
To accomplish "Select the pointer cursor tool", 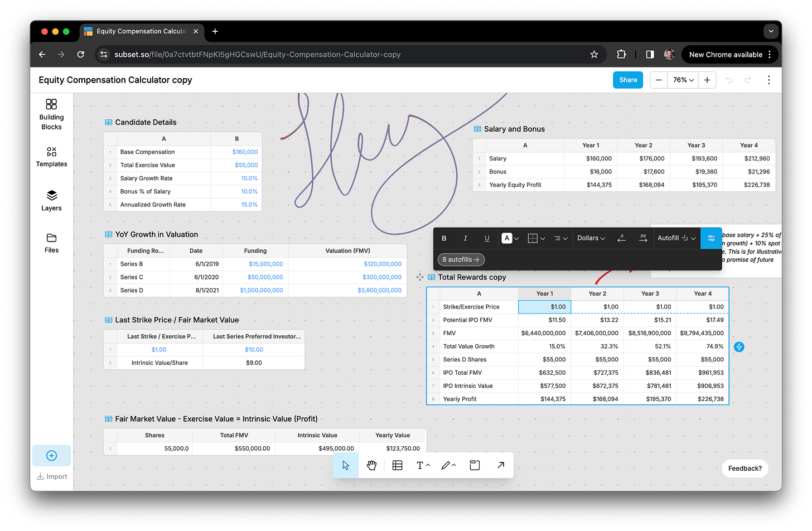I will click(x=346, y=465).
